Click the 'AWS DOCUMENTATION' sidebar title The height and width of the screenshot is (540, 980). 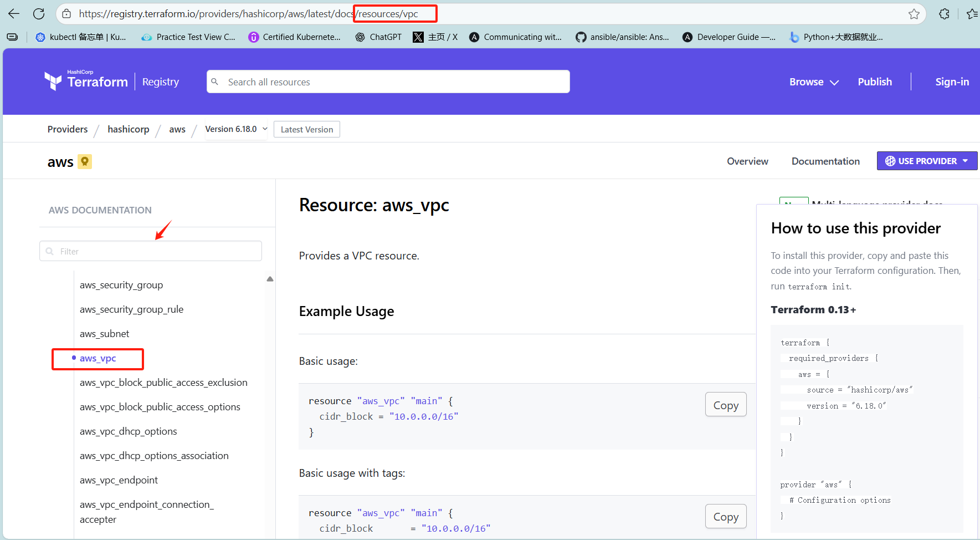100,210
